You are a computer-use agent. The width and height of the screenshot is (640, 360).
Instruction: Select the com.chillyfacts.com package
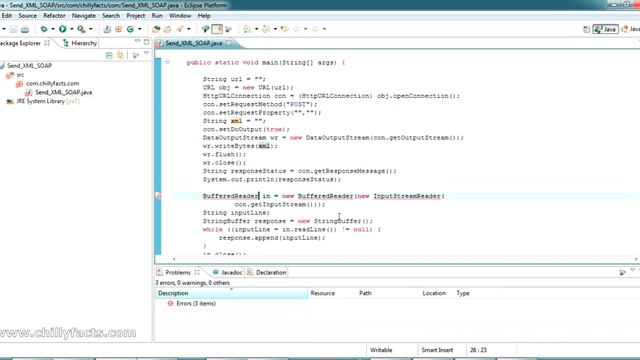(x=52, y=83)
